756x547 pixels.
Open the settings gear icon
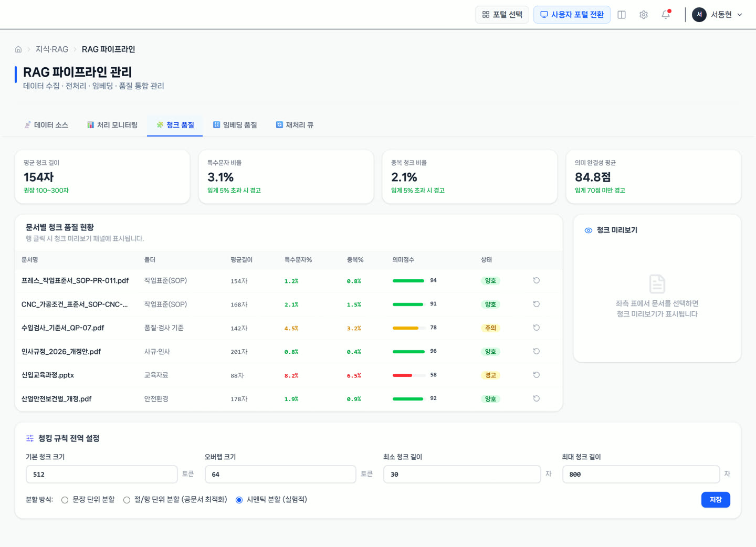(x=644, y=15)
